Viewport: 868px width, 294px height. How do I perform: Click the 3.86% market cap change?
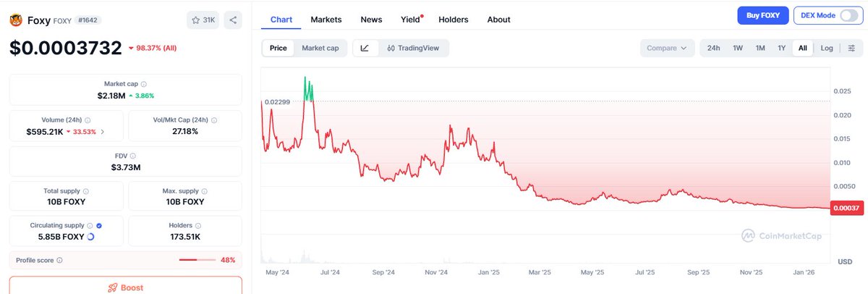coord(141,96)
